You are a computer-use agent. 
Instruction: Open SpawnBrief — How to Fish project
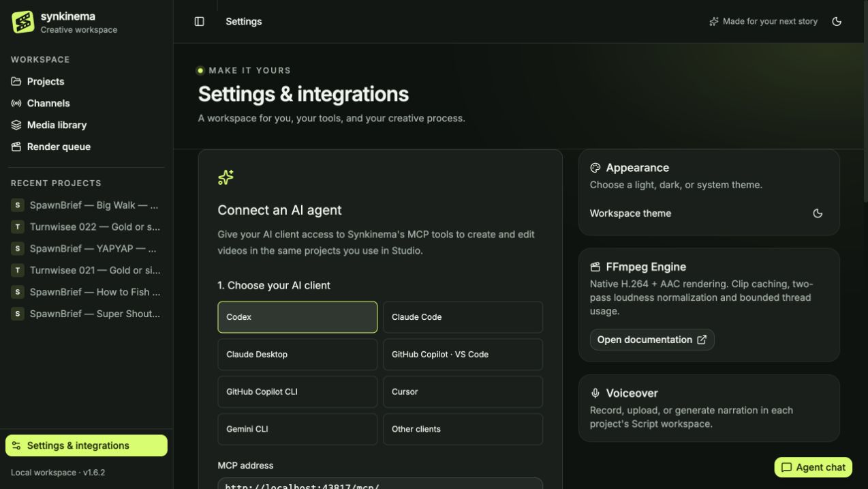coord(87,292)
